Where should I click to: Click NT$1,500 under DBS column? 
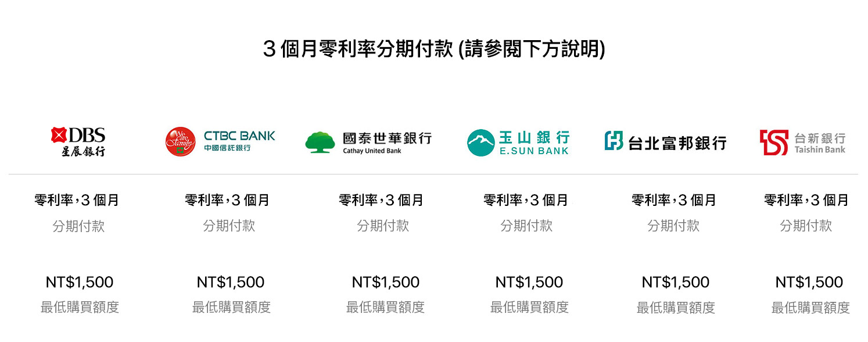click(80, 283)
